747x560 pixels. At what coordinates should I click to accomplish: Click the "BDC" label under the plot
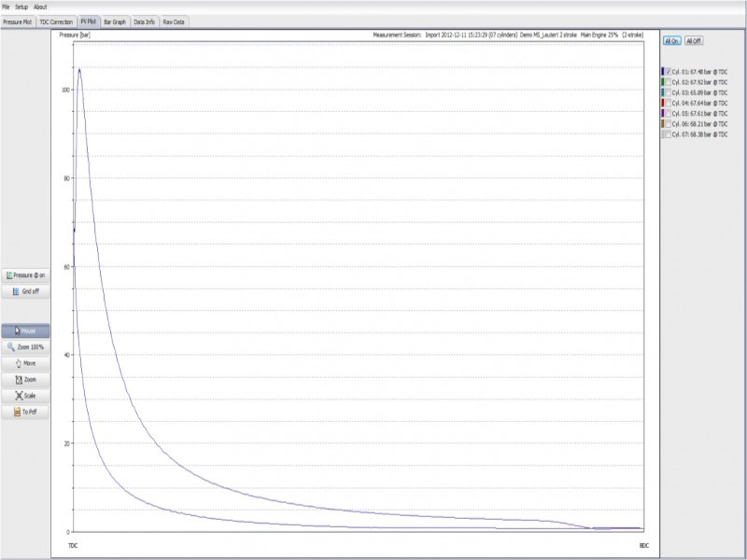644,546
